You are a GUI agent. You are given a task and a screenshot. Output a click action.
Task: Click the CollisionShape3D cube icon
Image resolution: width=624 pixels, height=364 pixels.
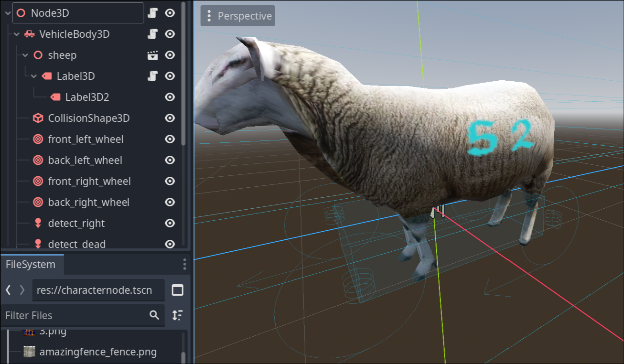click(x=38, y=118)
